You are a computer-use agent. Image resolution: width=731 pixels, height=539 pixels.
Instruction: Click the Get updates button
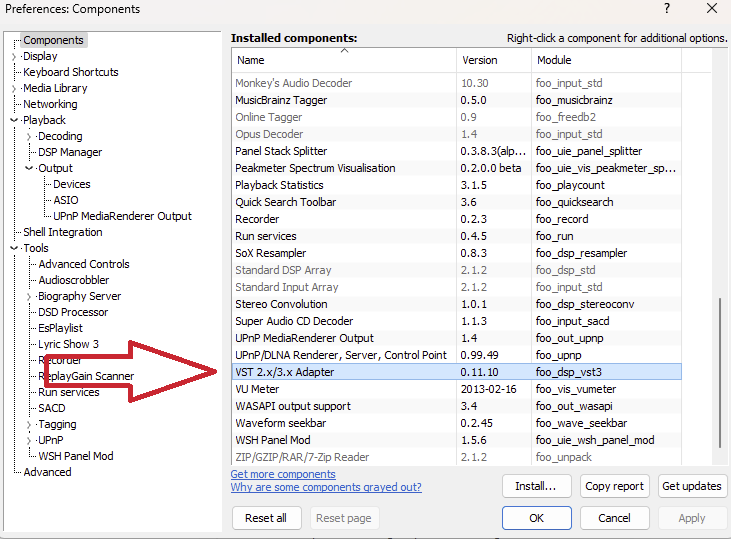pos(692,486)
